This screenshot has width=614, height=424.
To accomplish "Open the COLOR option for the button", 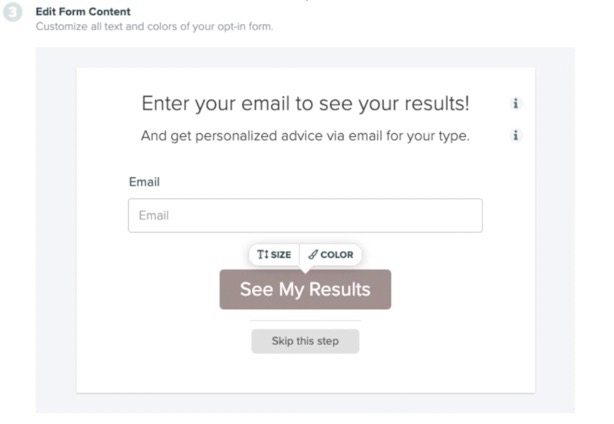I will click(331, 254).
